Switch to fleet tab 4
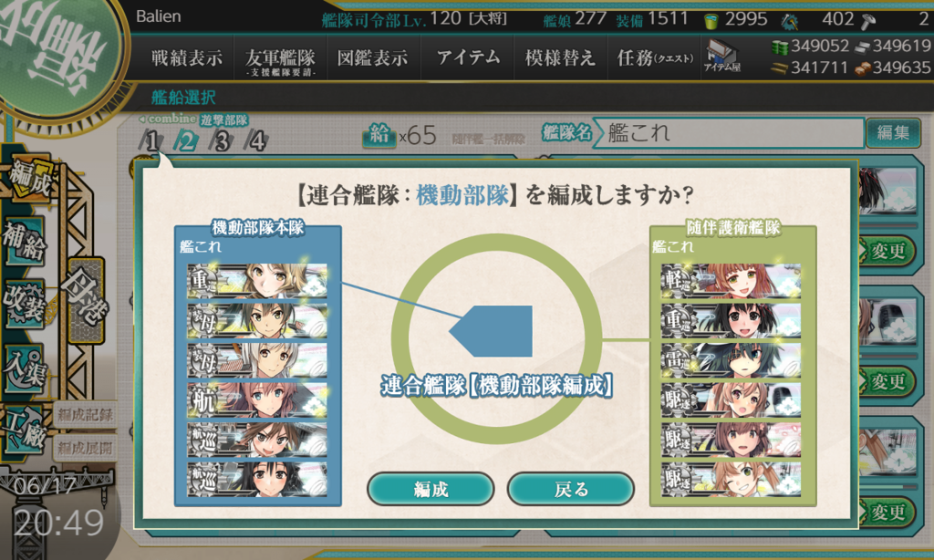This screenshot has height=560, width=934. pyautogui.click(x=256, y=141)
